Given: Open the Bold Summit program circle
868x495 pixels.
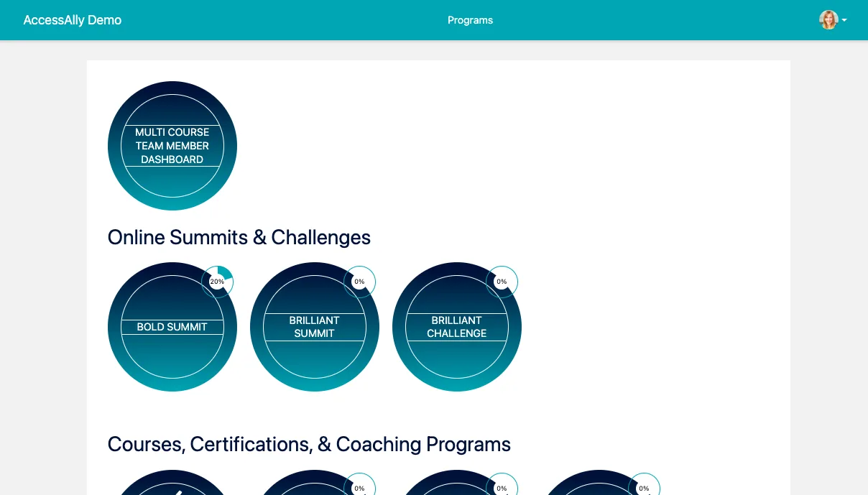Looking at the screenshot, I should pyautogui.click(x=172, y=327).
